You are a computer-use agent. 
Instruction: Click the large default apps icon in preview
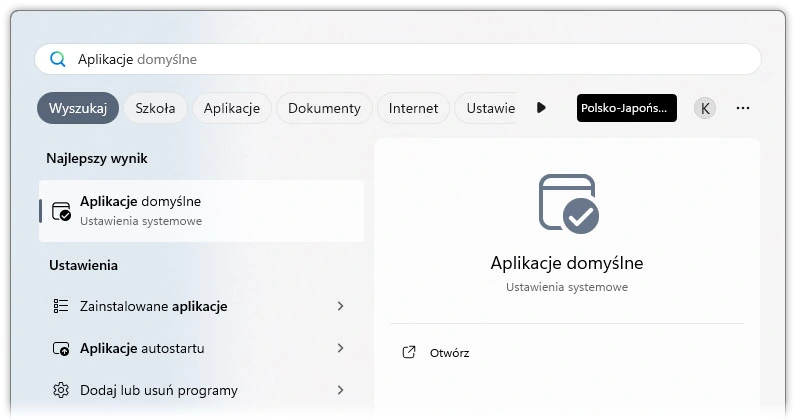567,204
